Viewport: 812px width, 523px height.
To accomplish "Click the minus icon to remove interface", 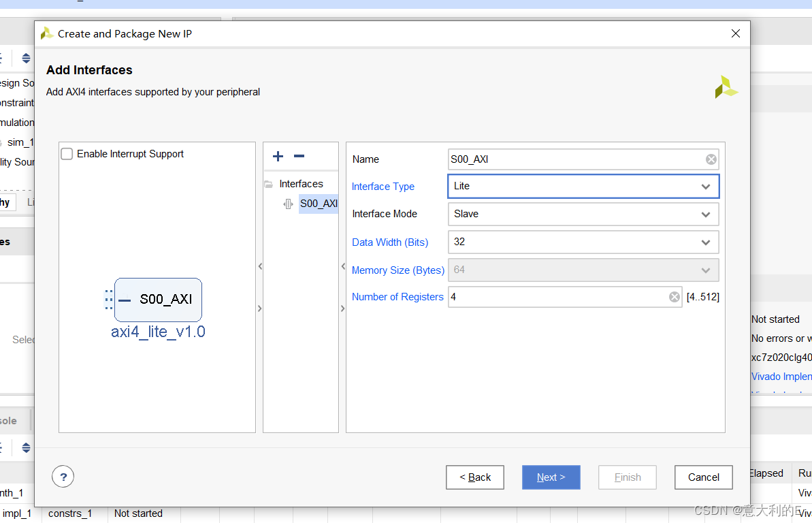I will point(299,156).
